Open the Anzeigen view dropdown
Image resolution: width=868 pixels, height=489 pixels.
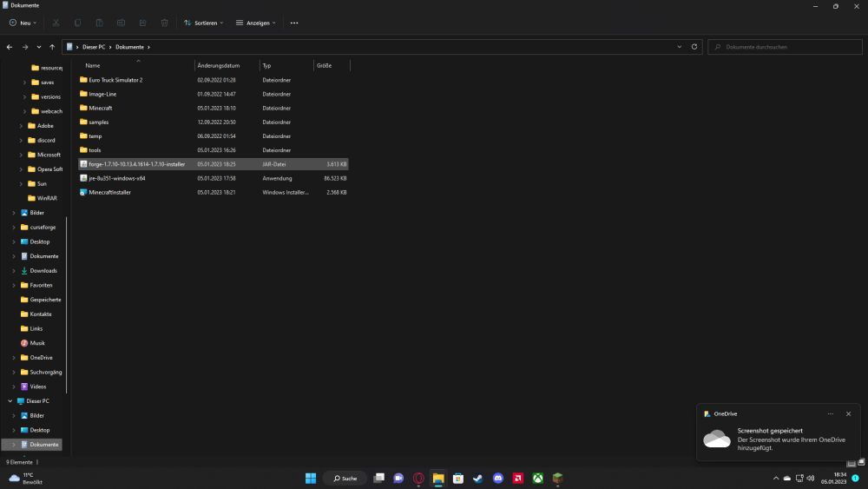pyautogui.click(x=256, y=23)
